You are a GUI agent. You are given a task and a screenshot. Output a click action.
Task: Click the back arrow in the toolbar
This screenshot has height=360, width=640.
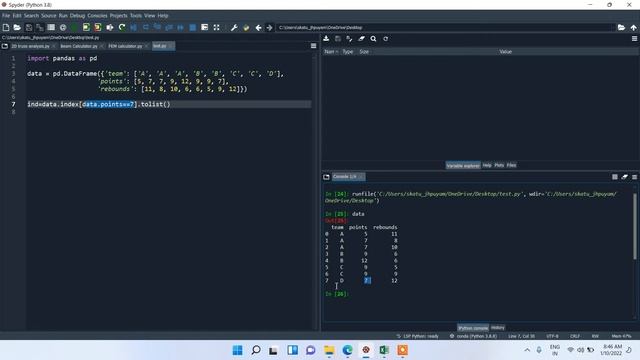258,27
